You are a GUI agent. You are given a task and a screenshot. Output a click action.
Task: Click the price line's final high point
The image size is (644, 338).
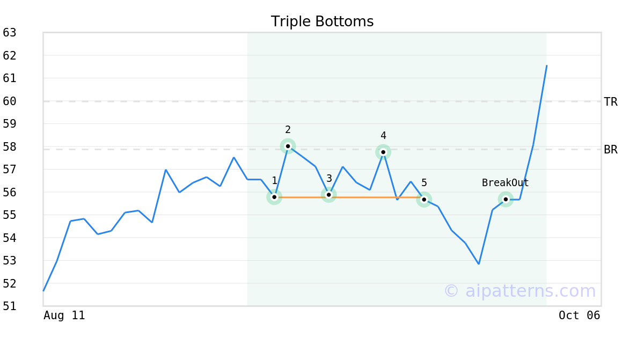coord(546,65)
